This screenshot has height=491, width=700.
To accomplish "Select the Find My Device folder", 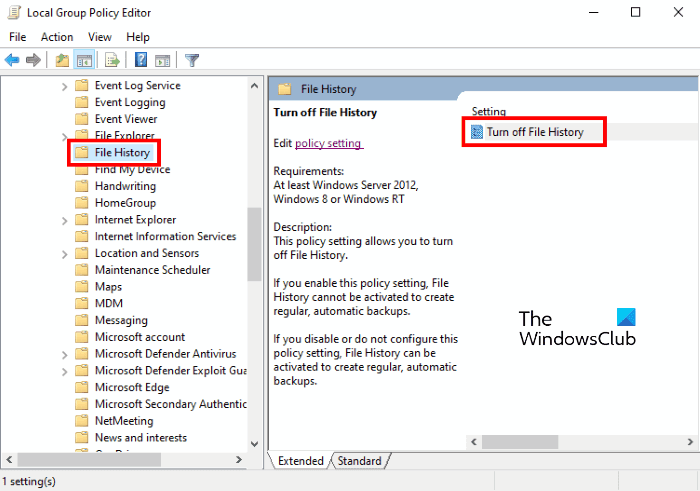I will [133, 169].
